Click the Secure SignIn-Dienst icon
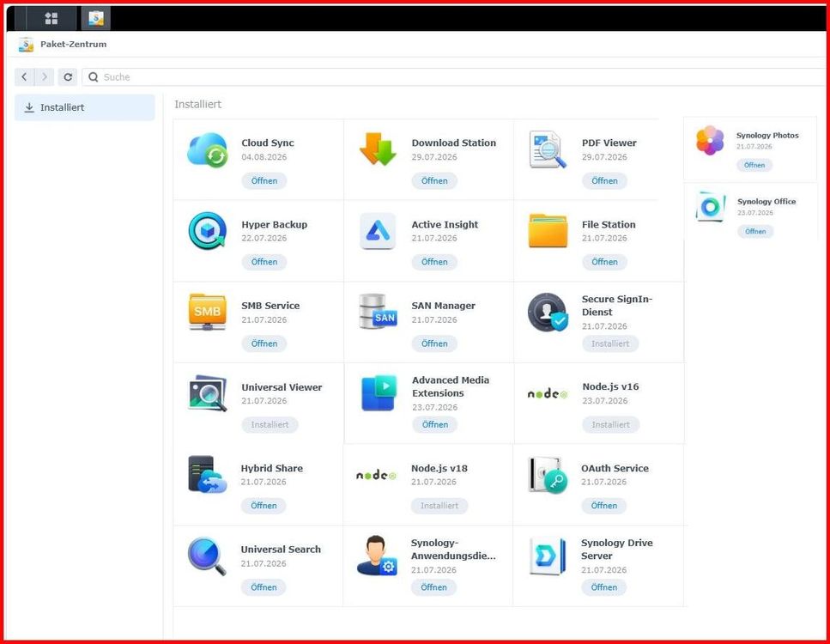The height and width of the screenshot is (644, 830). pyautogui.click(x=548, y=312)
